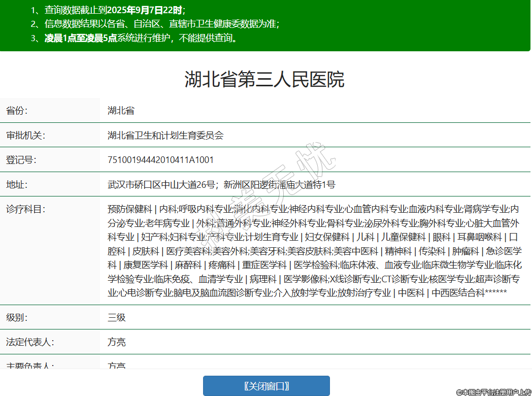Select the 法定代表人 row label
Viewport: 532px width, 396px height.
point(30,342)
